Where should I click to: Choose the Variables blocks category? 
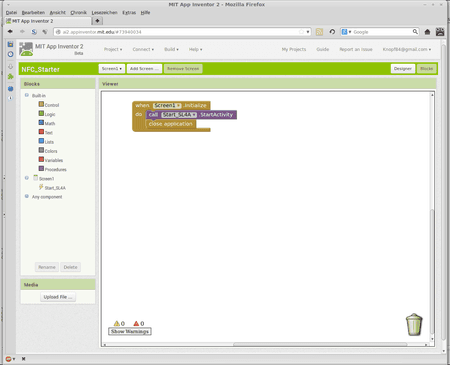coord(51,160)
